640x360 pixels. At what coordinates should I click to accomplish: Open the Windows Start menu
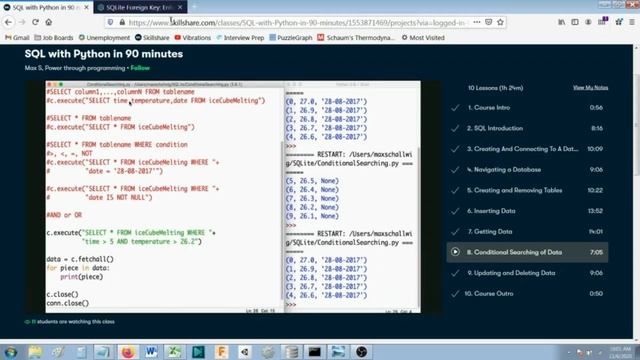click(x=11, y=352)
